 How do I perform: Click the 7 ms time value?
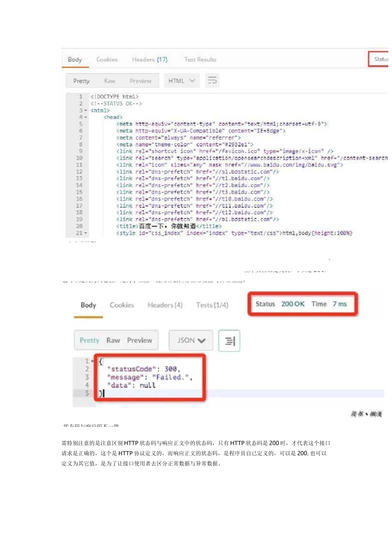[x=340, y=304]
